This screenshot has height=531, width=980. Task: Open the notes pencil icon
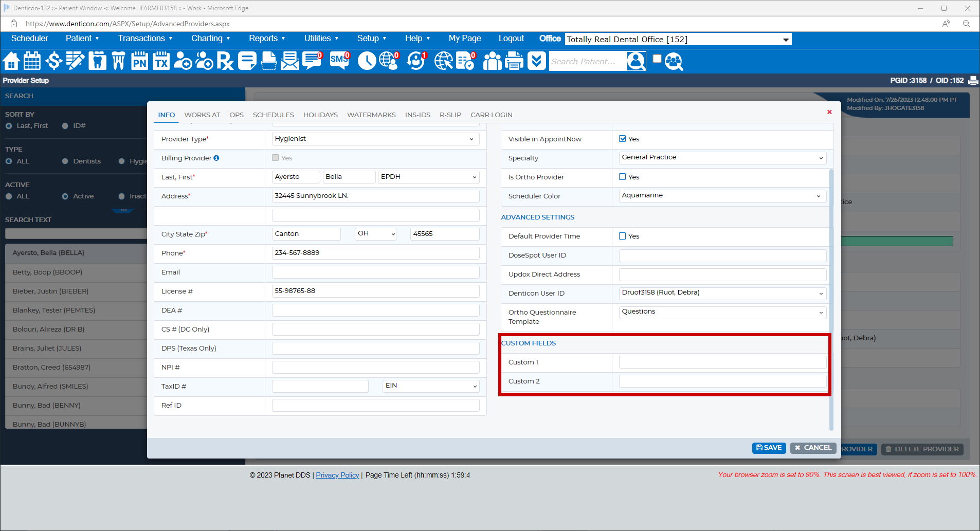(x=75, y=61)
